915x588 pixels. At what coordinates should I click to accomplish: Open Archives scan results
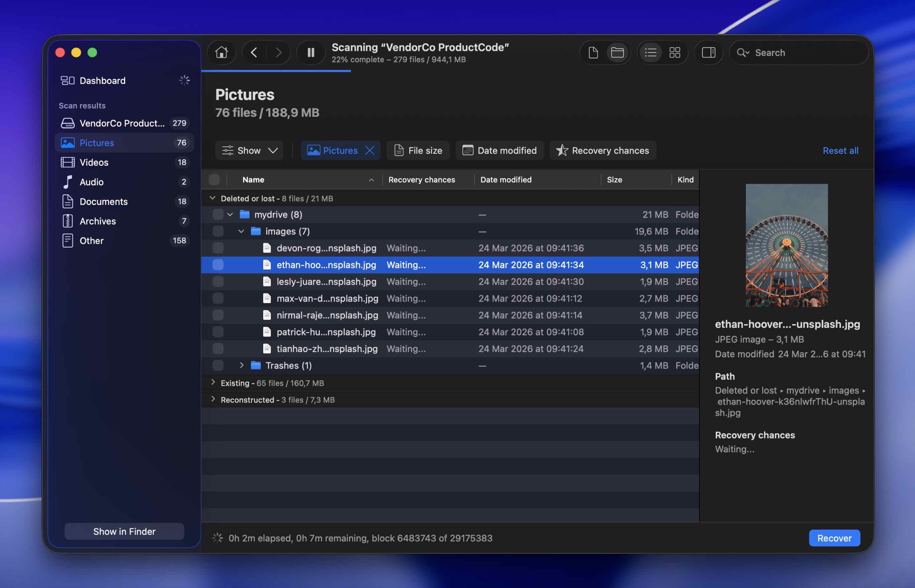click(x=124, y=221)
